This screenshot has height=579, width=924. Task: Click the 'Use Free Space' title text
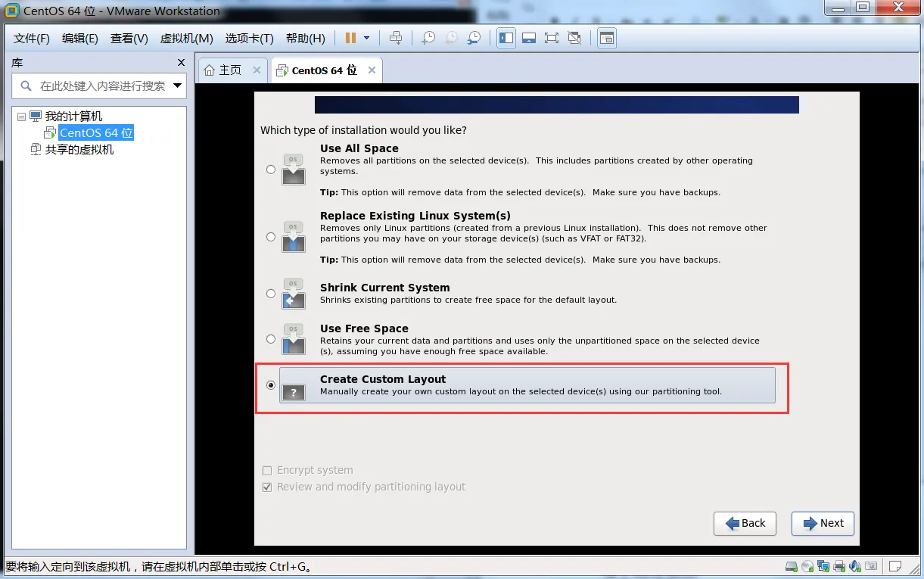(x=364, y=328)
